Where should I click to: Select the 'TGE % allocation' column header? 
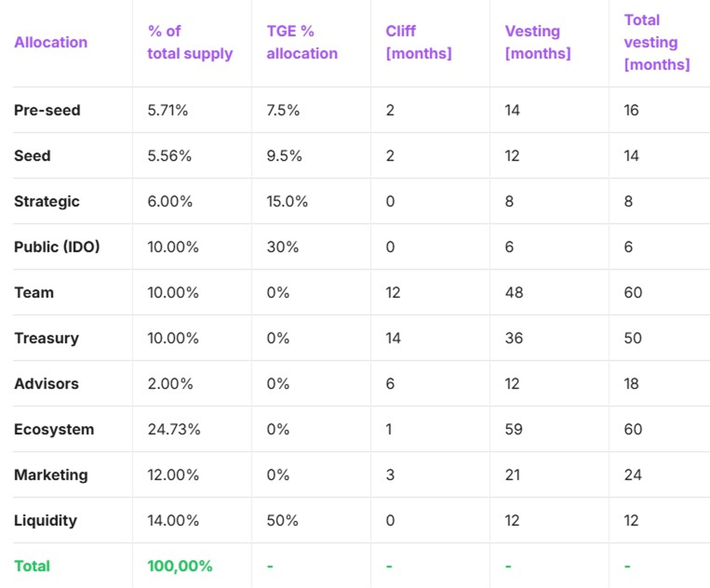click(x=302, y=43)
